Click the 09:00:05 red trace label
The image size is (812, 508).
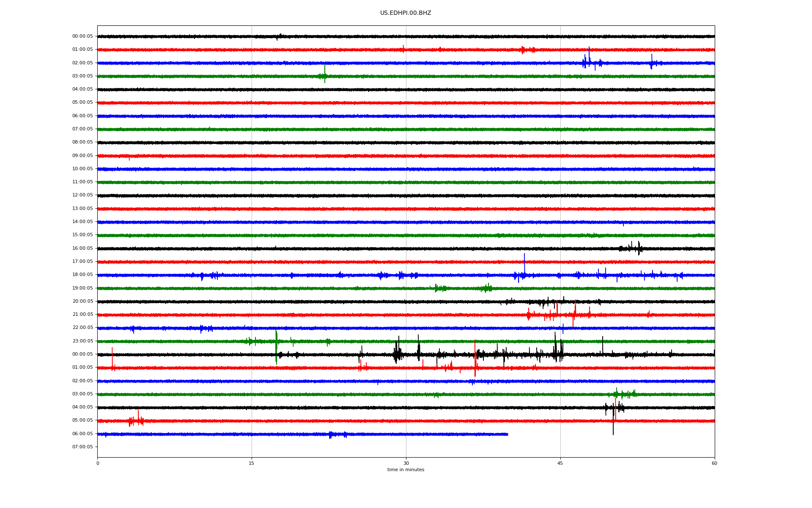coord(82,156)
